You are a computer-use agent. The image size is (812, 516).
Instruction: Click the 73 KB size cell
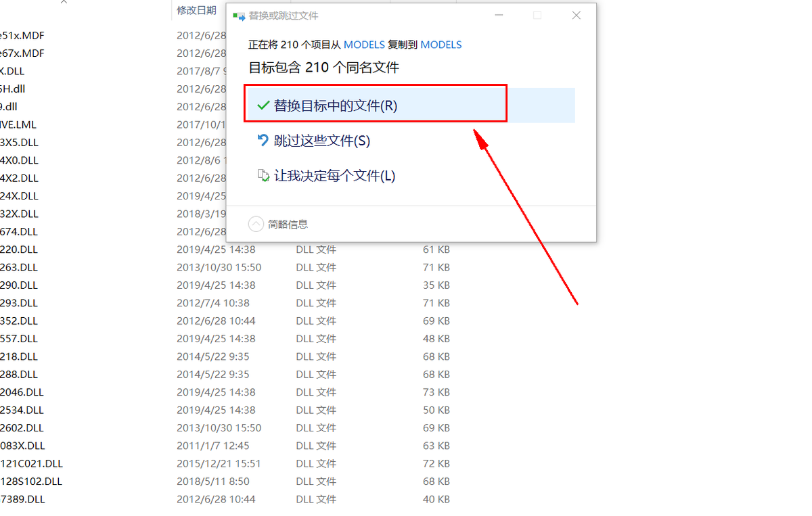[436, 392]
